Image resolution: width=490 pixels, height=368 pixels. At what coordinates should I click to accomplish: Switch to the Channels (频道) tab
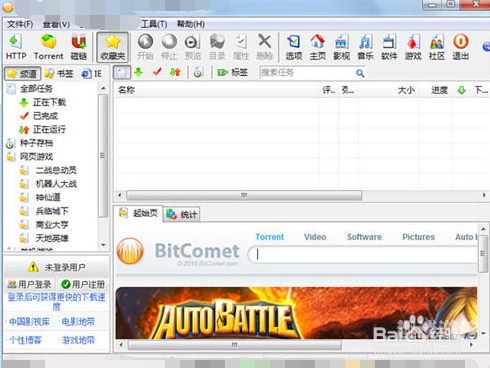(x=22, y=74)
